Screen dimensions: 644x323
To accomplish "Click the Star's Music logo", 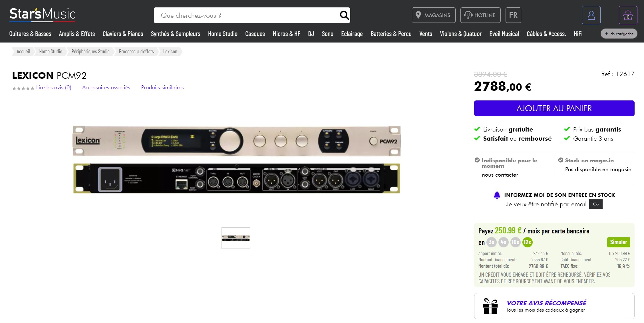I will coord(42,15).
